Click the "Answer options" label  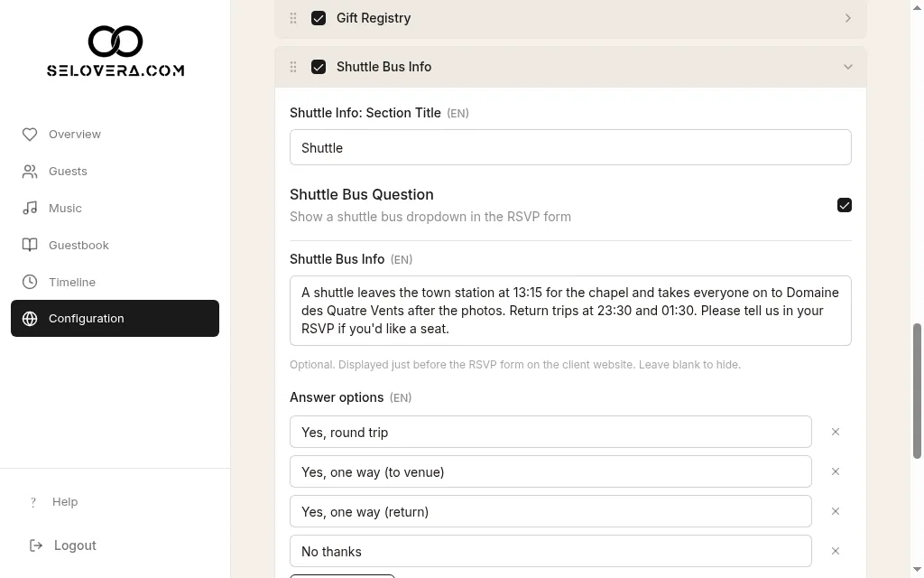click(x=337, y=397)
